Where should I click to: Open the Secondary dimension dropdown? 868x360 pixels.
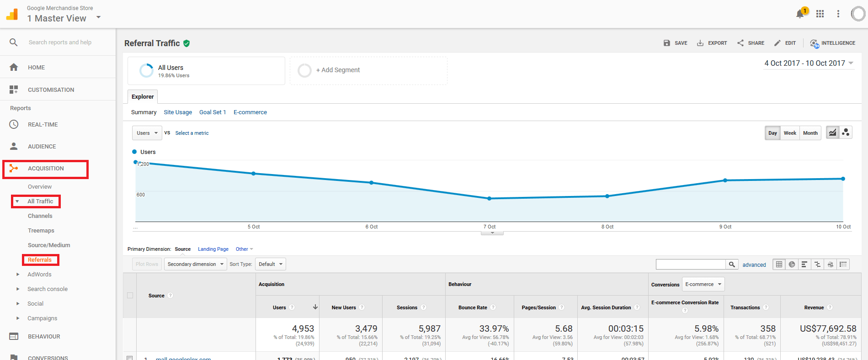tap(196, 264)
